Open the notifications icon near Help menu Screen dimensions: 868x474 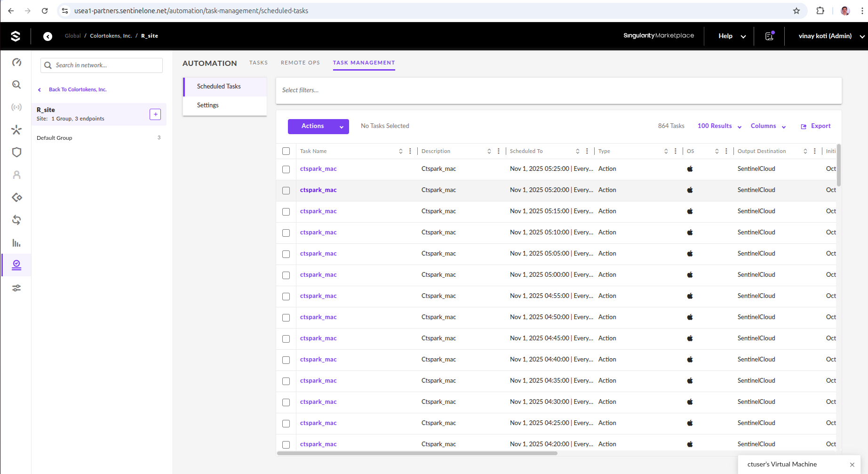coord(769,35)
